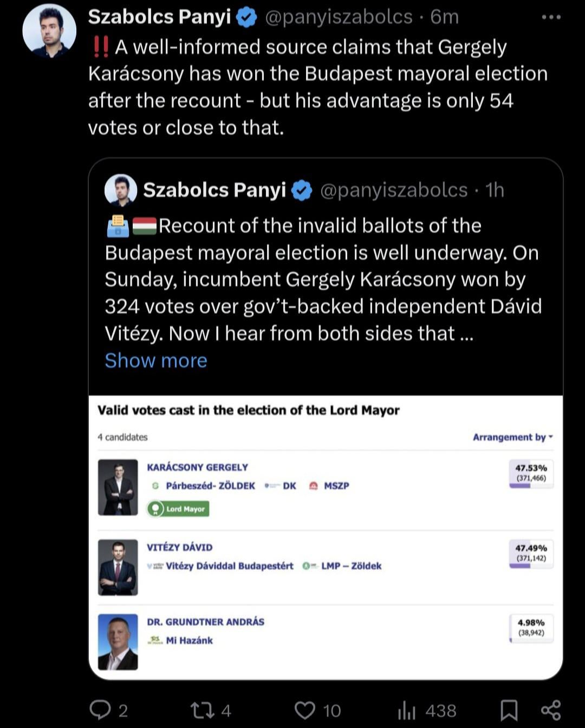Select the Karácsony Gergely candidate photo
The image size is (585, 728).
(x=118, y=487)
